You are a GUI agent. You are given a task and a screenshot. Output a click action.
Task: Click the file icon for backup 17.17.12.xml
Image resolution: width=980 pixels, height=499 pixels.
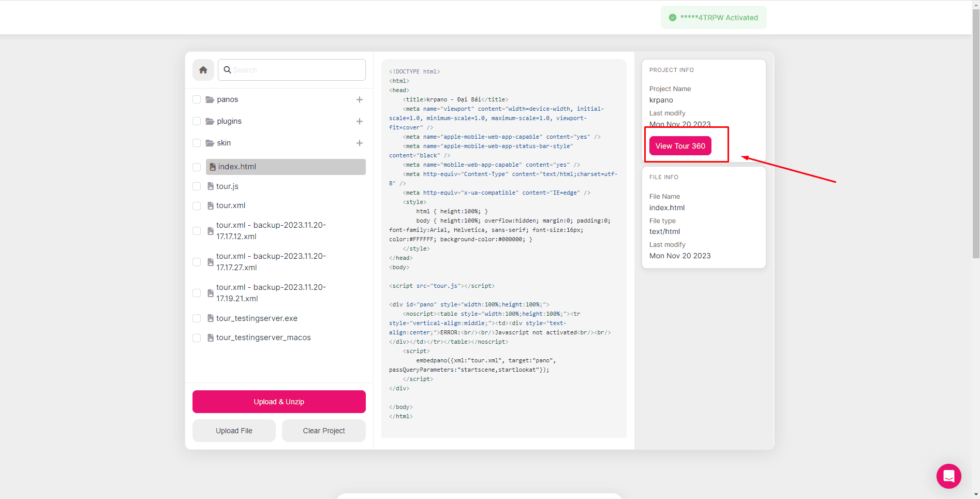pos(211,231)
